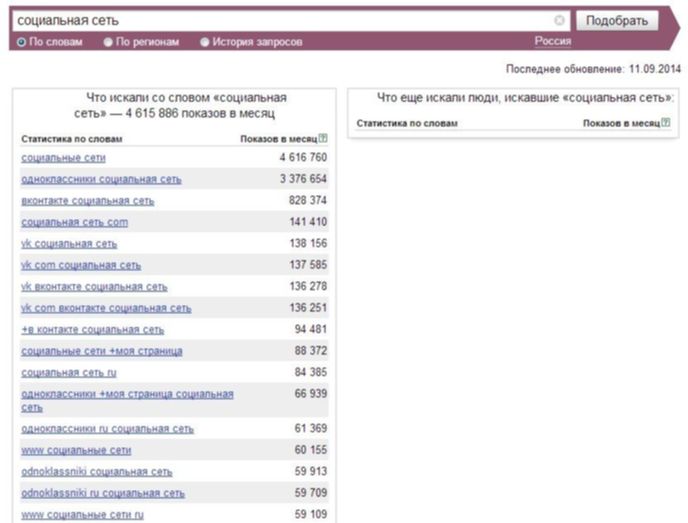Click the value '94 481'
Viewport: 688px width, 523px height.
[x=311, y=329]
